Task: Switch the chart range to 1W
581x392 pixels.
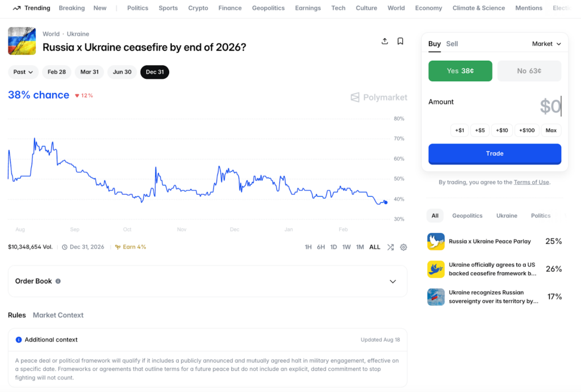Action: click(x=347, y=247)
